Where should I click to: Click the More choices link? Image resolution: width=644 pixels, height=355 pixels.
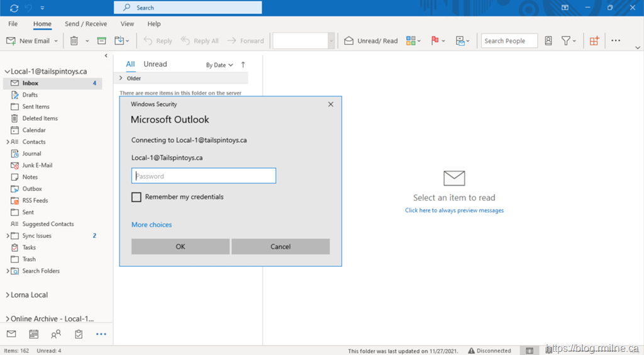(152, 225)
